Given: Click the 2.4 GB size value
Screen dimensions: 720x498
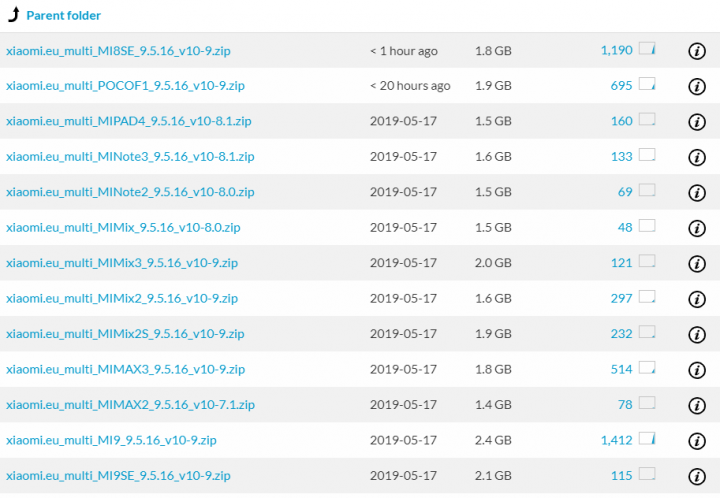Looking at the screenshot, I should (493, 440).
